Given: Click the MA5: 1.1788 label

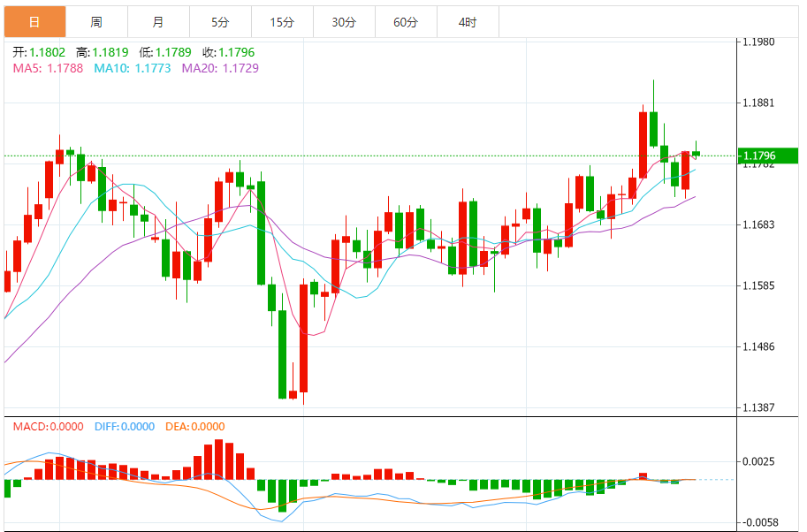Looking at the screenshot, I should tap(48, 68).
